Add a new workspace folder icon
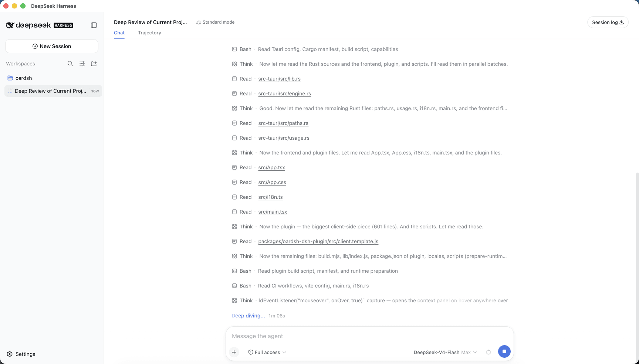 click(x=94, y=64)
